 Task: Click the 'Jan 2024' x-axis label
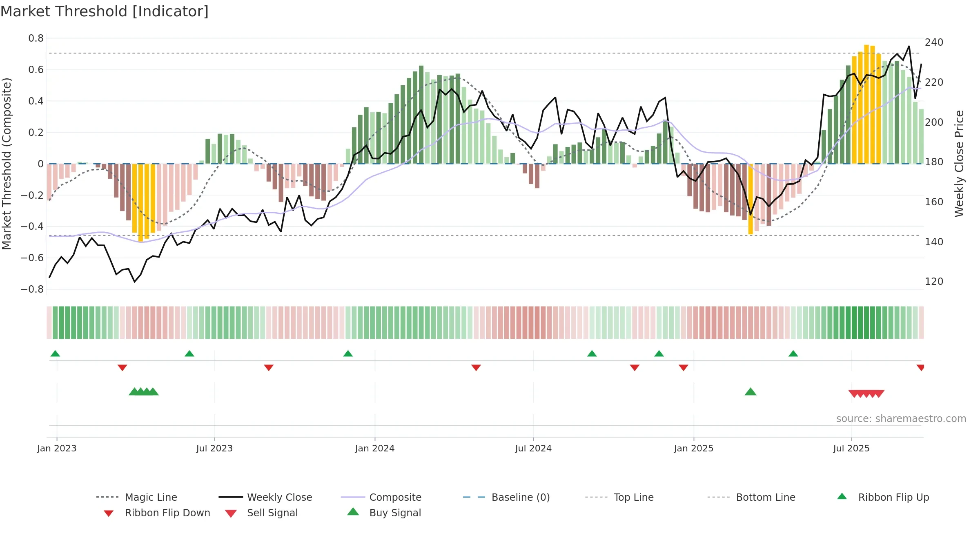point(375,448)
